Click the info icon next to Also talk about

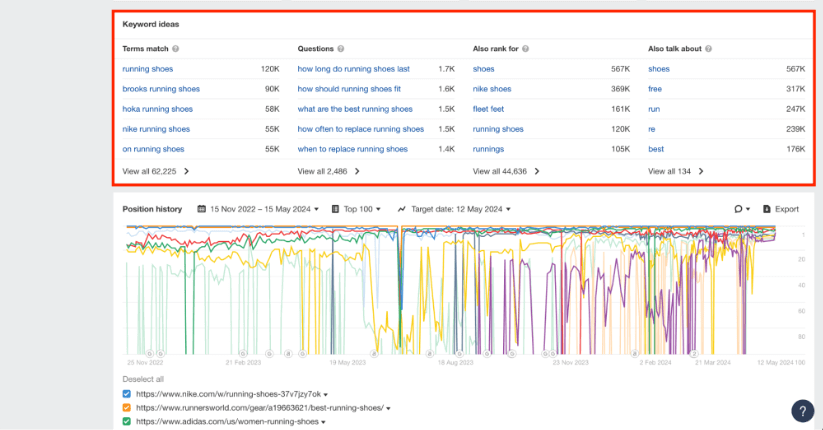click(710, 49)
